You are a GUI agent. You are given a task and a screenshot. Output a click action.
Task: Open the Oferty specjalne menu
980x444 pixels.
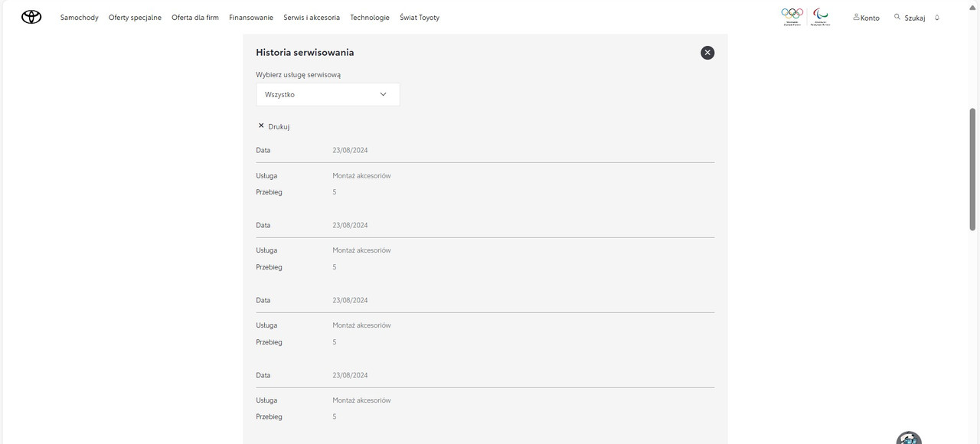click(135, 18)
